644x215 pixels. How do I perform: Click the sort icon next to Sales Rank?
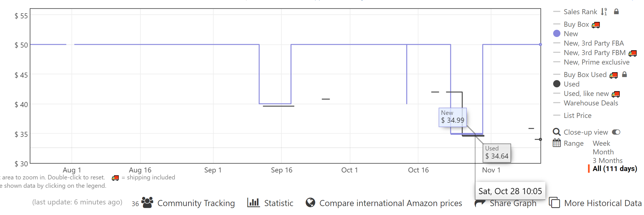pos(604,11)
